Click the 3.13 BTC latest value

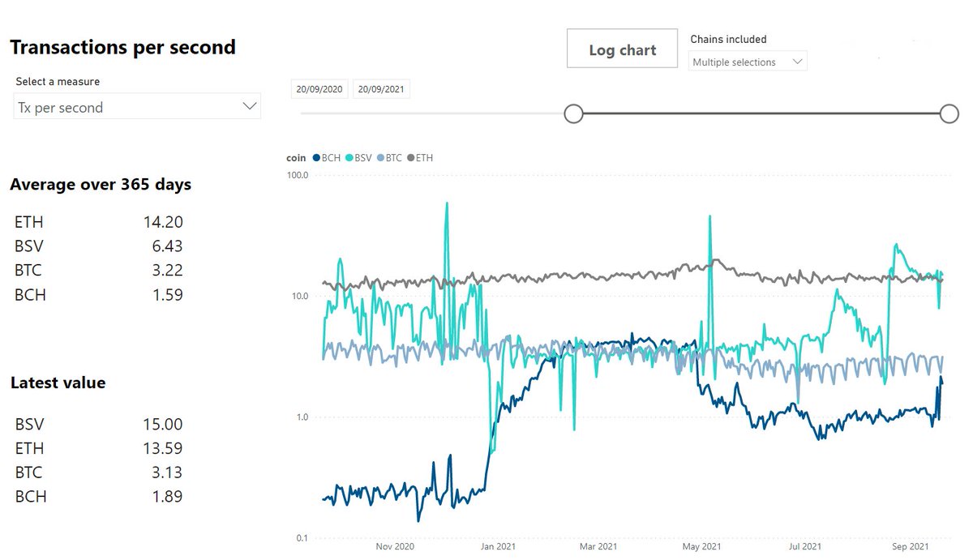167,472
